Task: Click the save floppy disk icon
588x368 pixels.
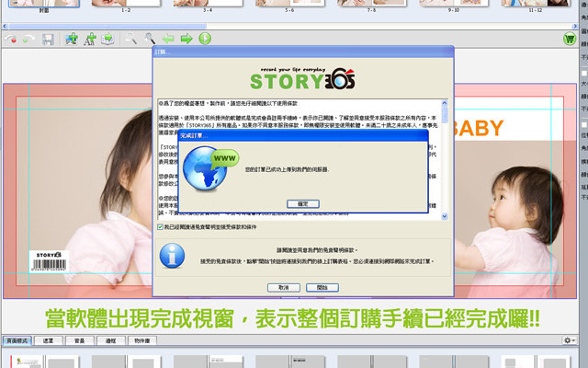Action: (47, 39)
